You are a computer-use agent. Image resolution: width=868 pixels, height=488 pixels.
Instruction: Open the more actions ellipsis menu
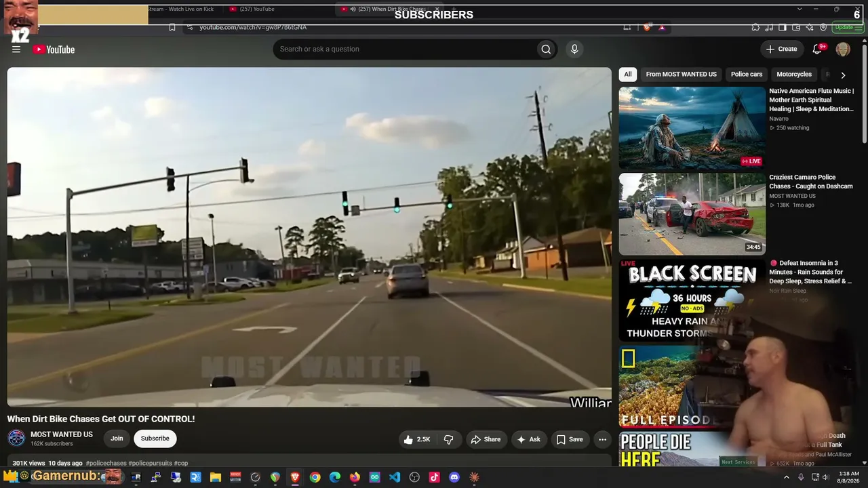coord(602,439)
